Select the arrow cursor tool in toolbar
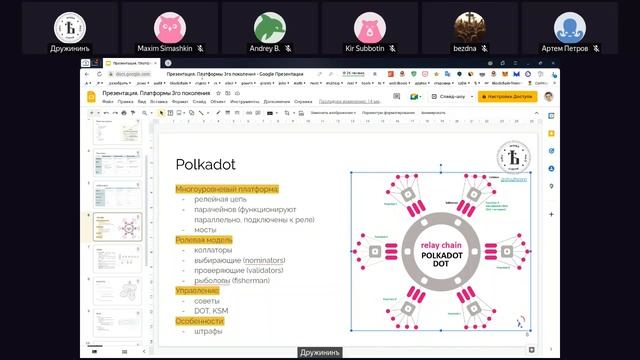 [161, 113]
